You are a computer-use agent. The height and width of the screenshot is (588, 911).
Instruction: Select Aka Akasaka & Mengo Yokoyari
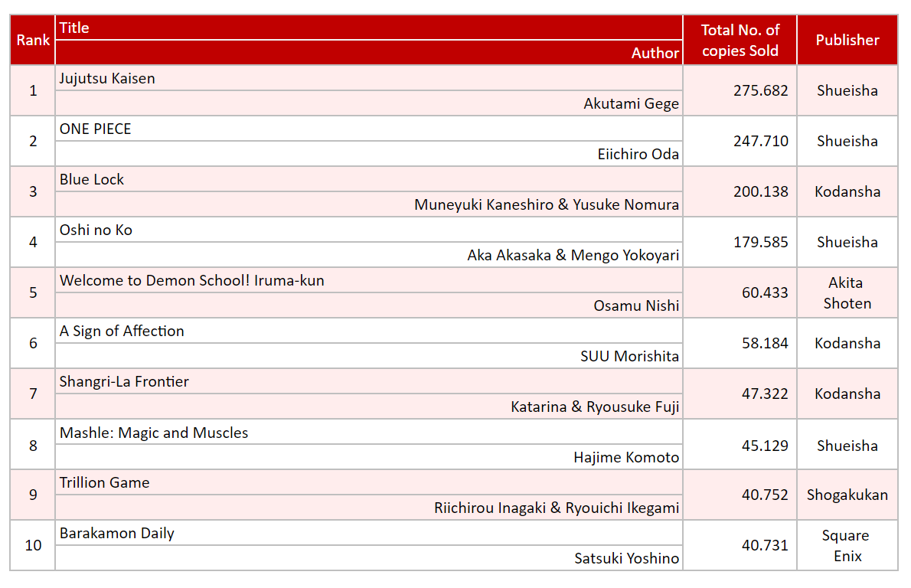[x=573, y=255]
